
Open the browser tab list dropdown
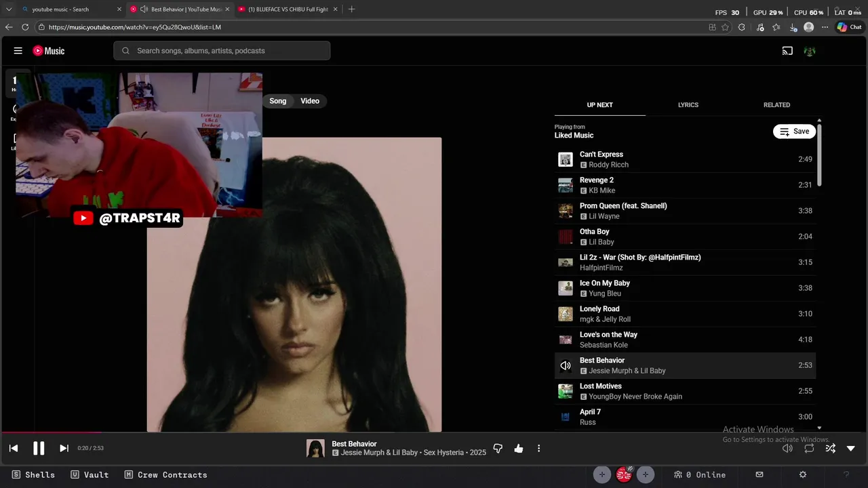pos(9,9)
